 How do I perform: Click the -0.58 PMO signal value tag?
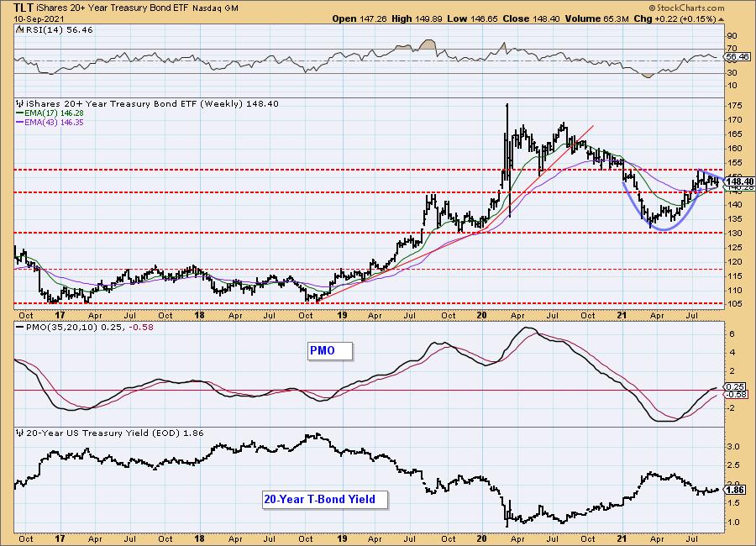click(x=736, y=395)
